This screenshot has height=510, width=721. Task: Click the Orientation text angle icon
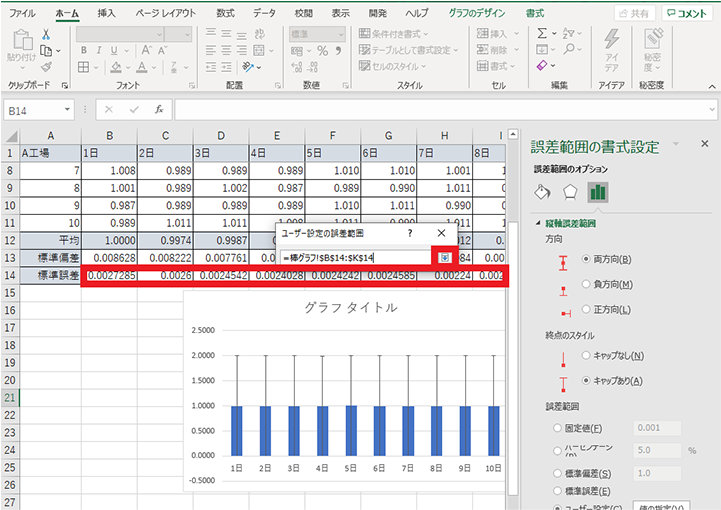248,67
